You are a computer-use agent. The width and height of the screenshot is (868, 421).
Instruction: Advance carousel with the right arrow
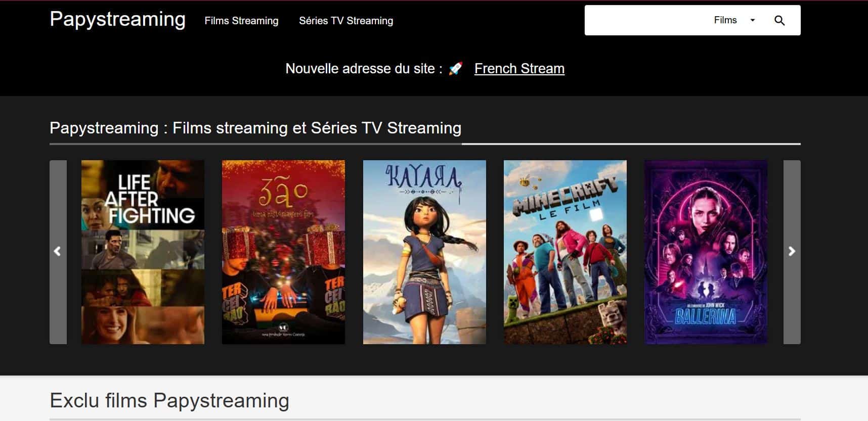pos(792,252)
